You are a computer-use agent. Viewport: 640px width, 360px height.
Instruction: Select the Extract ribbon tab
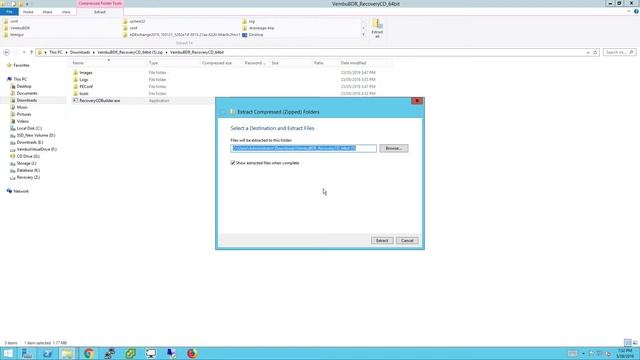pyautogui.click(x=100, y=12)
